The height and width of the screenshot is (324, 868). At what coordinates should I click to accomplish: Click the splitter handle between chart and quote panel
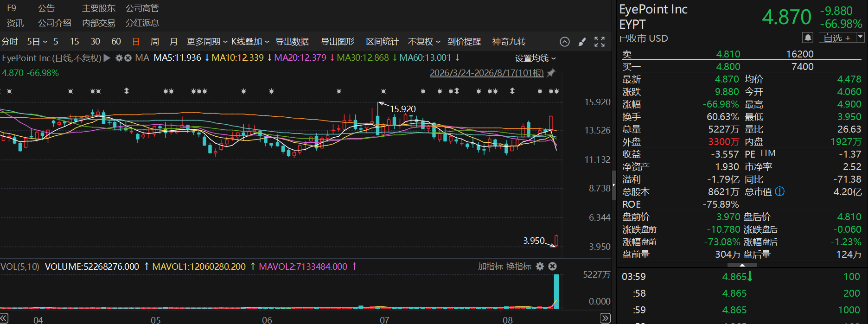(614, 185)
